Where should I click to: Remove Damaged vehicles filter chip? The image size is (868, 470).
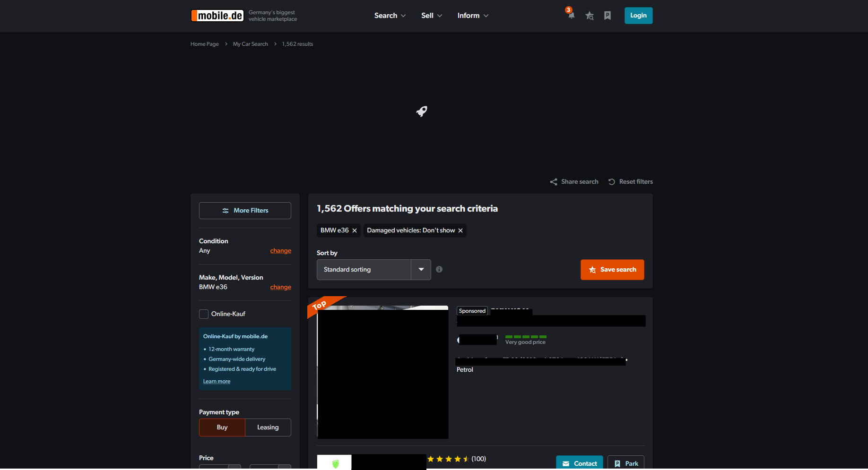[x=460, y=231]
